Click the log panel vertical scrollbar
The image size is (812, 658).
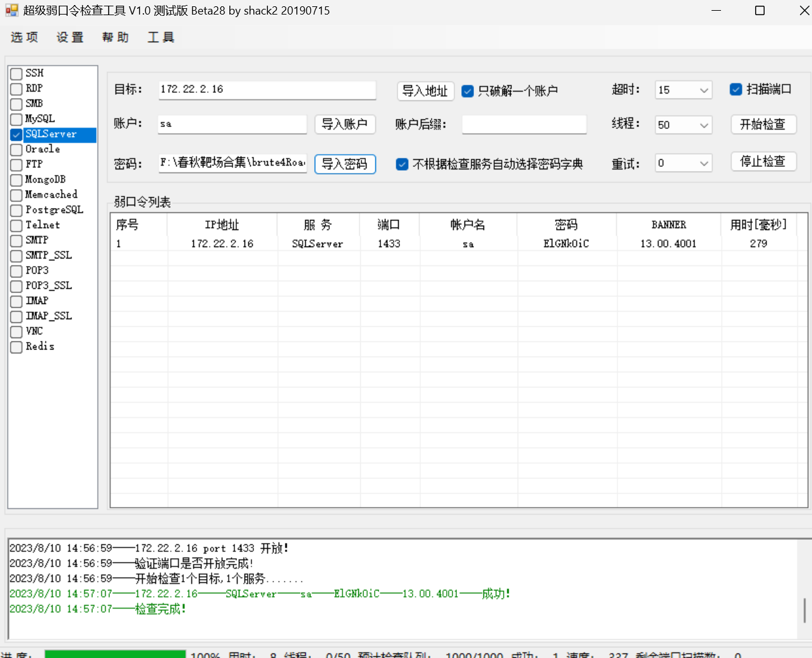point(804,610)
